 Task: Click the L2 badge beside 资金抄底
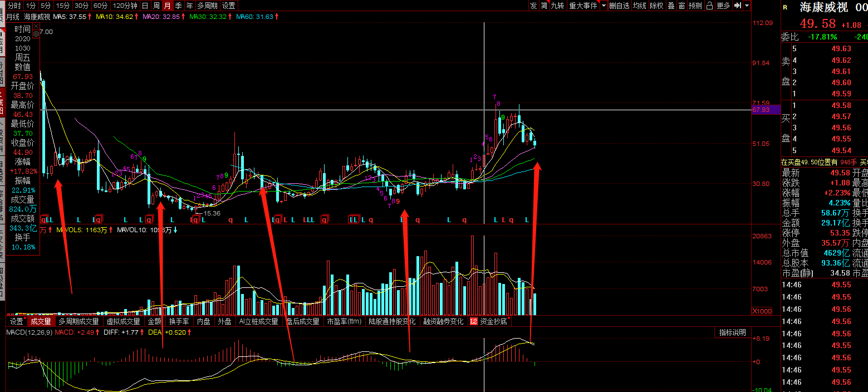click(474, 321)
